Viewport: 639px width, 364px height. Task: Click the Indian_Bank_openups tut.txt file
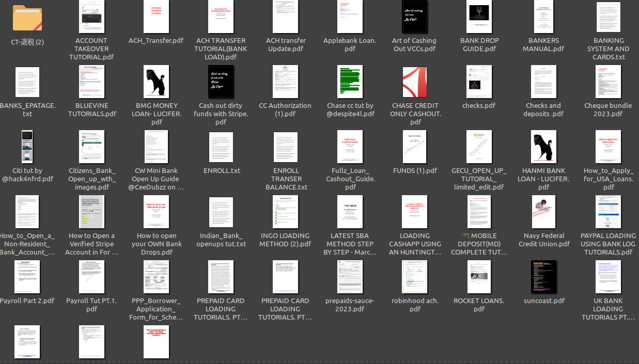click(222, 212)
